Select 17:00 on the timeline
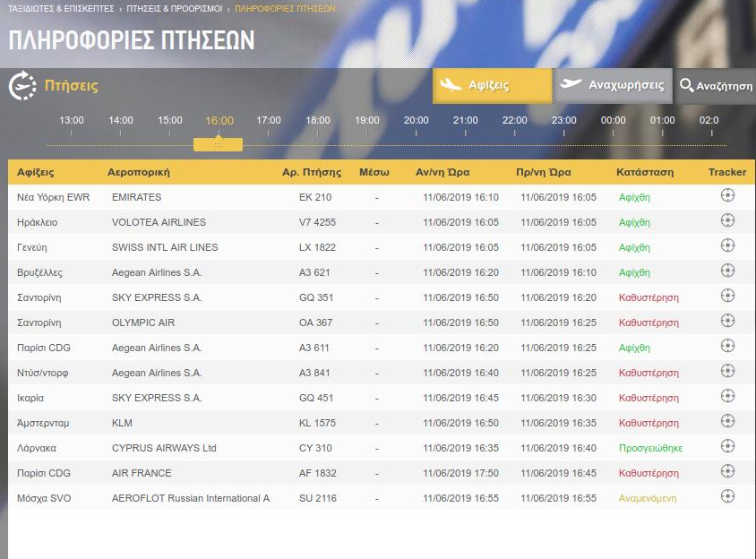Image resolution: width=756 pixels, height=559 pixels. pos(269,120)
